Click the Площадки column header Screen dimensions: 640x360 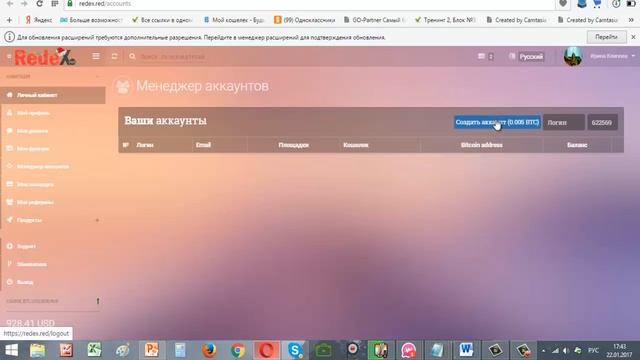tap(293, 145)
